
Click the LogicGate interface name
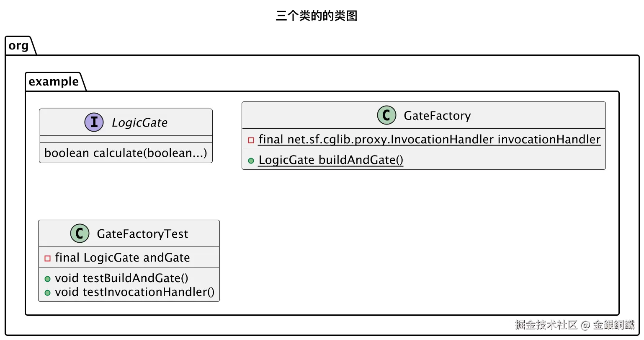pyautogui.click(x=139, y=123)
